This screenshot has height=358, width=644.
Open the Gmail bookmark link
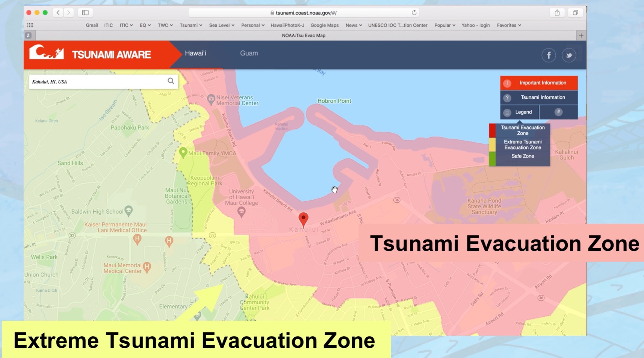point(91,25)
